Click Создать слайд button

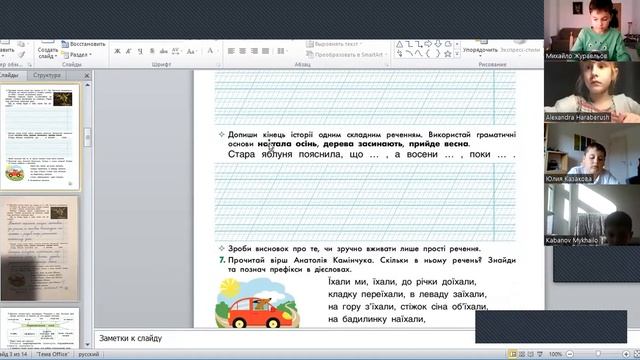[48, 50]
